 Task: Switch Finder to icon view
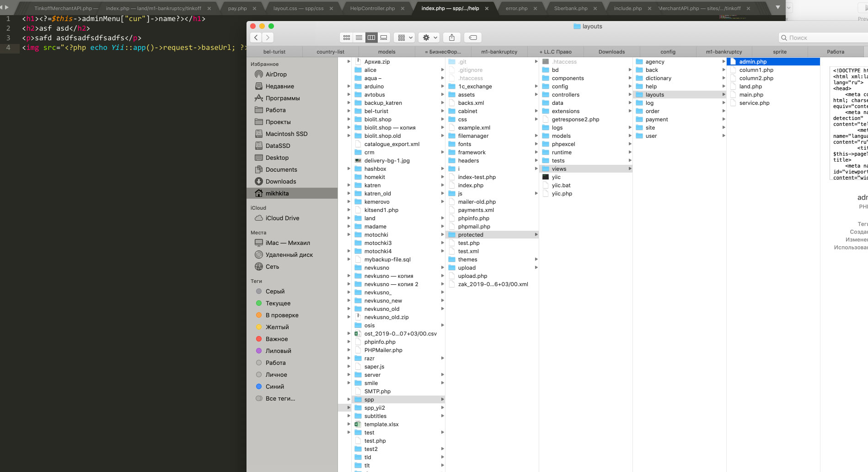[347, 38]
